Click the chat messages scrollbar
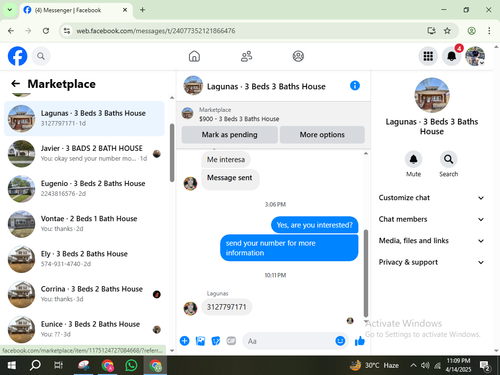The width and height of the screenshot is (500, 375). (x=366, y=273)
